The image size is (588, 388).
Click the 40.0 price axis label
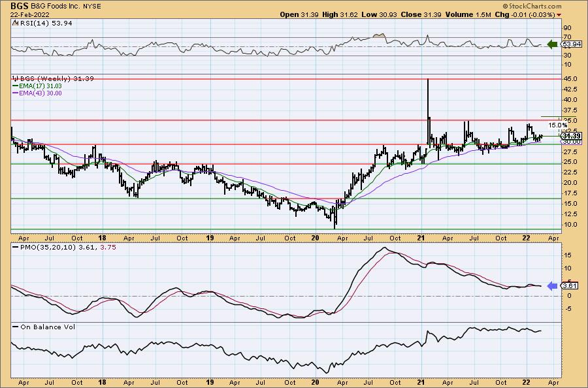[x=570, y=100]
